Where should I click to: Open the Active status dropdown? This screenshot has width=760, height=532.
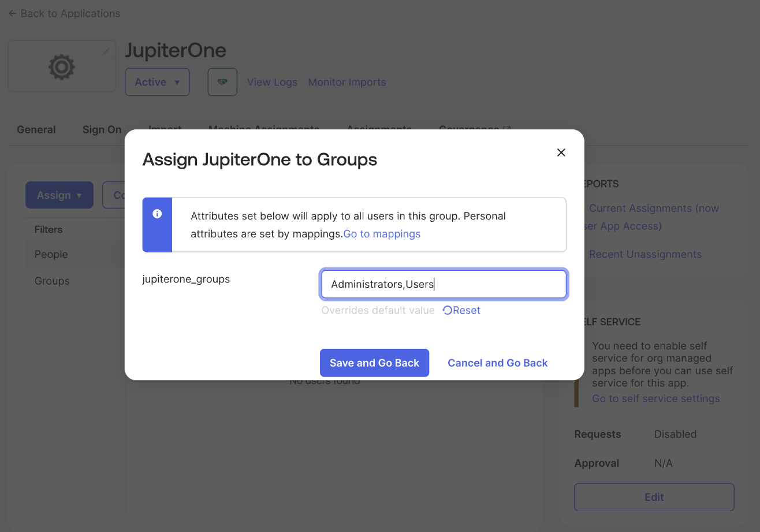(157, 82)
